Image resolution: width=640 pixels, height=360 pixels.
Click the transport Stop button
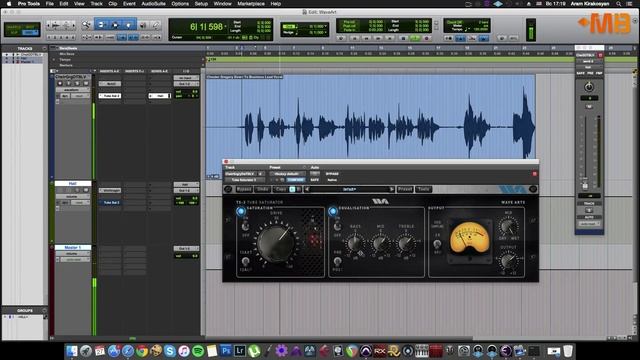[x=403, y=38]
